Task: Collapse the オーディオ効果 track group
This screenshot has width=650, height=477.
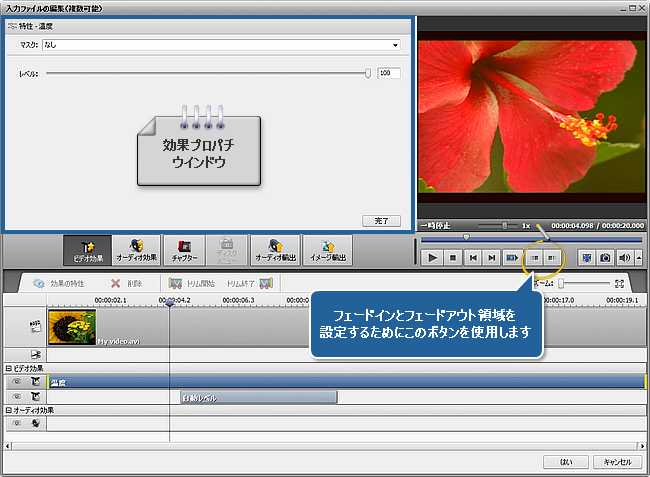Action: point(8,410)
